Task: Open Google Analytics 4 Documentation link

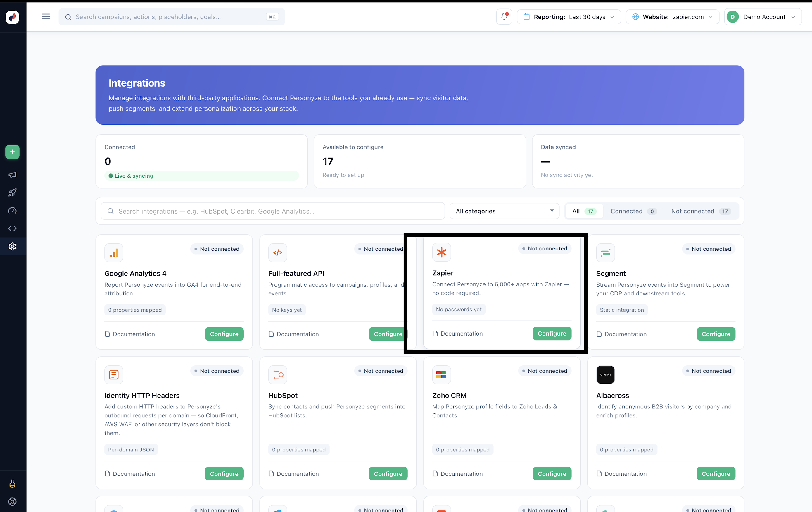Action: point(130,334)
